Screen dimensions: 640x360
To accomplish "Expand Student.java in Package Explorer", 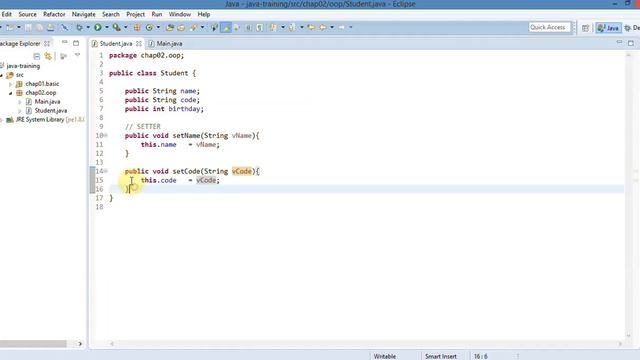I will (20, 111).
